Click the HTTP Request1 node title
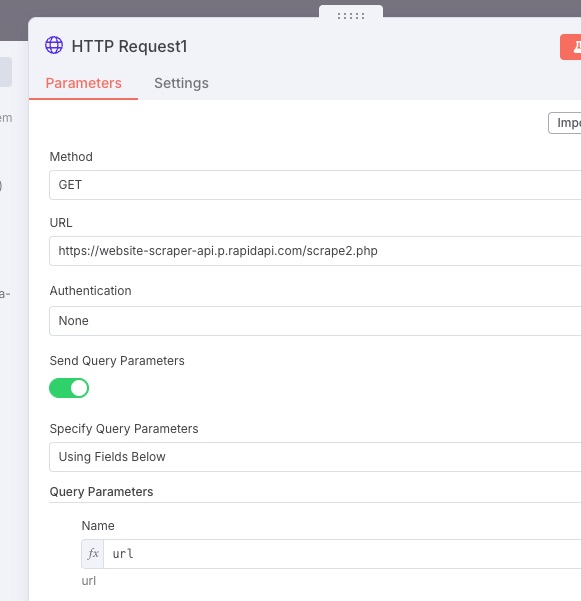This screenshot has width=581, height=601. 130,46
